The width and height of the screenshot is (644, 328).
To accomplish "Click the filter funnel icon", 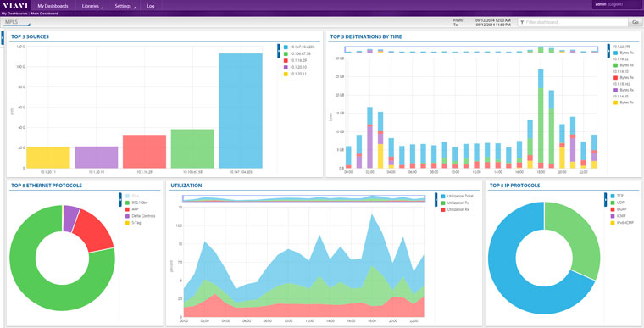I will click(x=522, y=22).
